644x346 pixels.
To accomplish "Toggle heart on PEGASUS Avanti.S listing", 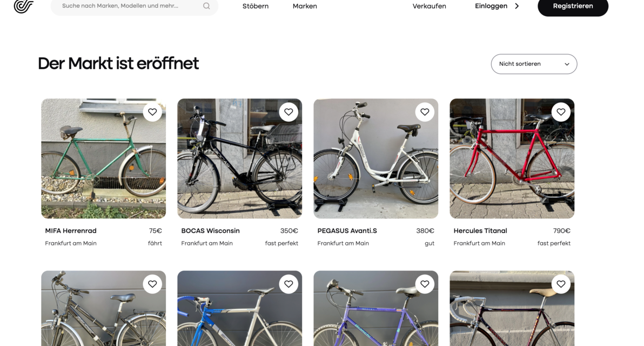I will tap(425, 112).
